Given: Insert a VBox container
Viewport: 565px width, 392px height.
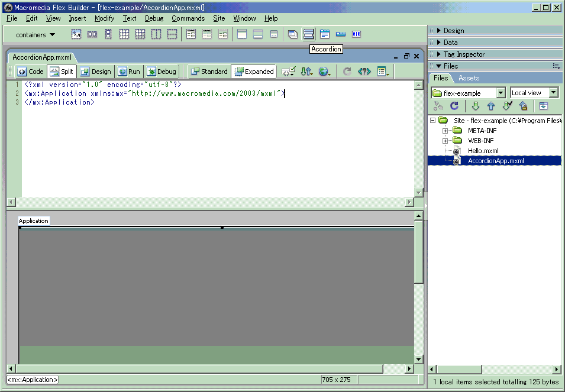Looking at the screenshot, I should 108,34.
